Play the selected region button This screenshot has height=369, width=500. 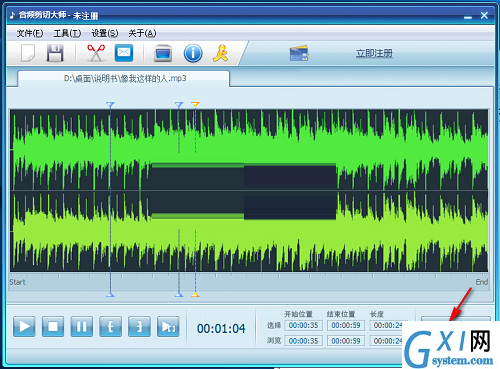pos(168,326)
